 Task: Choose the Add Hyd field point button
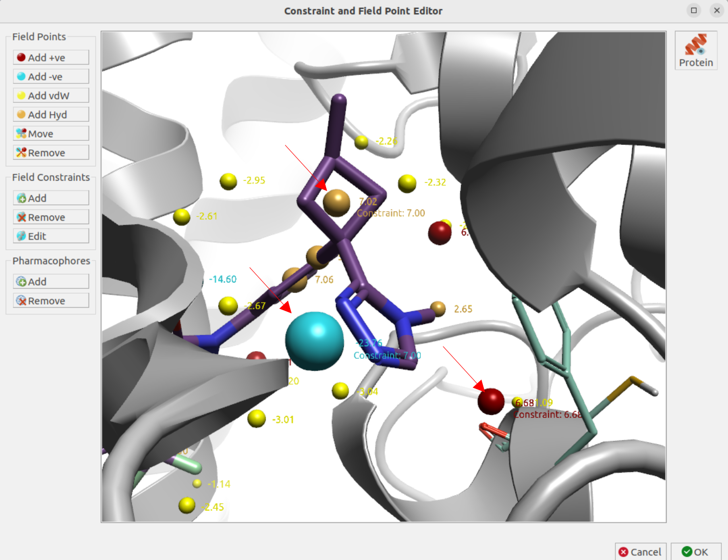[51, 114]
